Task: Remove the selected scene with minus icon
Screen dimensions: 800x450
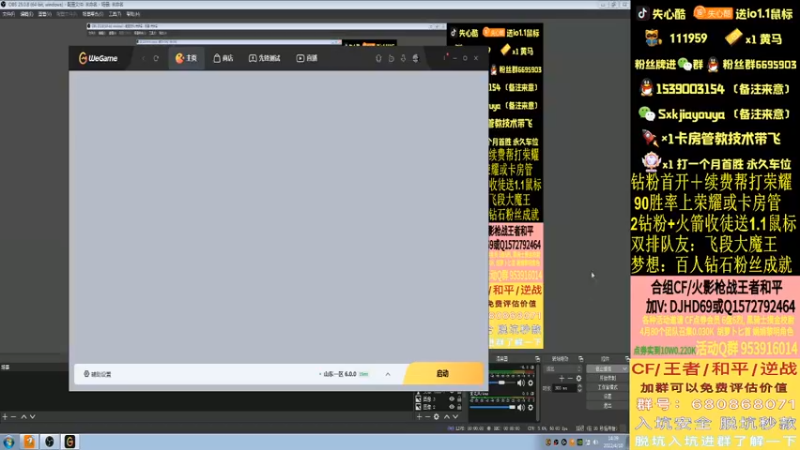Action: tap(14, 417)
